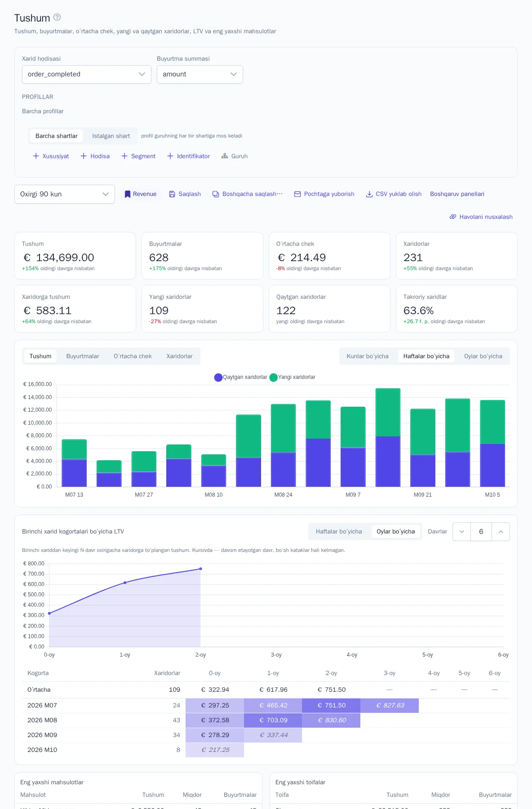532x809 pixels.
Task: Click the 2026 M07 cohort 2-oy cell
Action: tap(331, 706)
